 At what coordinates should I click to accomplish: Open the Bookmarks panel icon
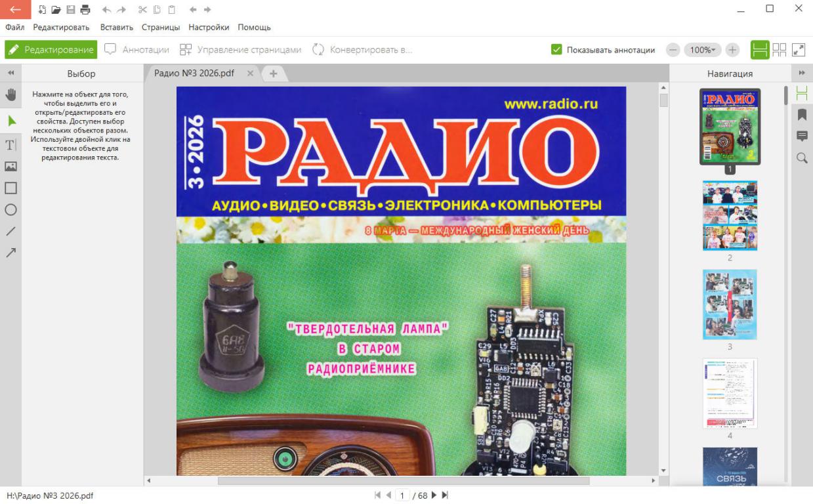coord(802,115)
